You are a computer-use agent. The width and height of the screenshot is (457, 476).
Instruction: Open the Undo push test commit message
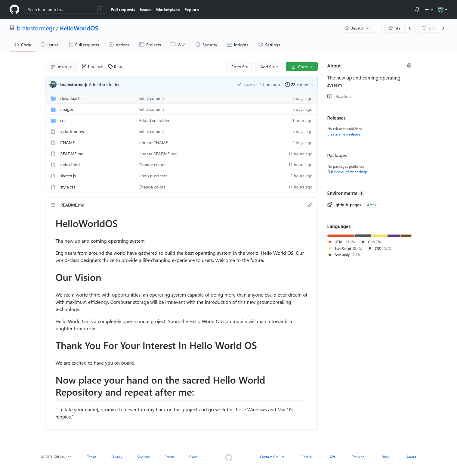point(153,176)
